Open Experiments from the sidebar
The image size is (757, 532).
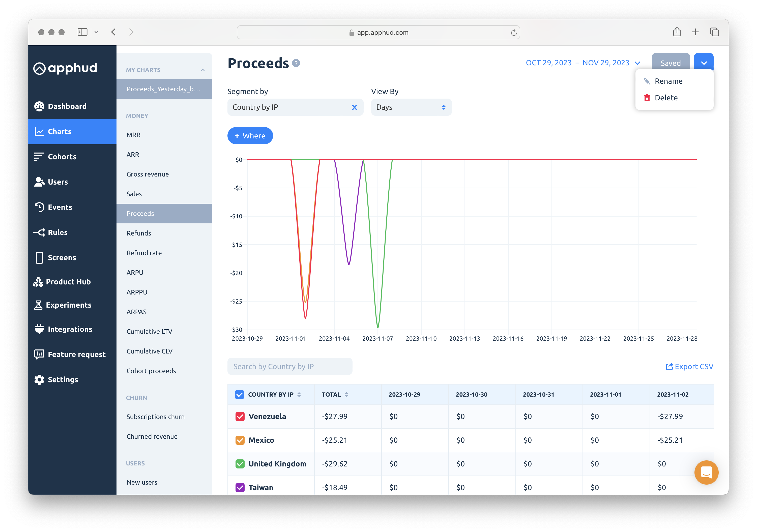coord(68,305)
